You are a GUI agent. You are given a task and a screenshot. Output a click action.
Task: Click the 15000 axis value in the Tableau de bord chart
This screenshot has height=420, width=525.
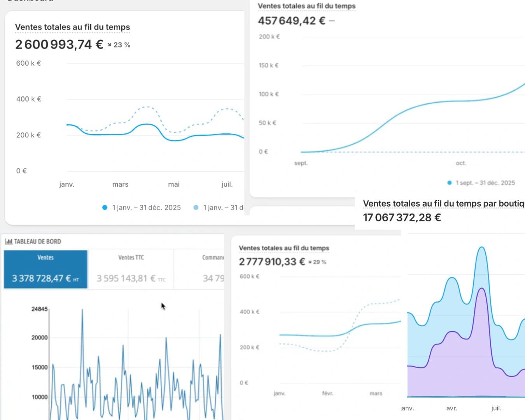tap(39, 367)
